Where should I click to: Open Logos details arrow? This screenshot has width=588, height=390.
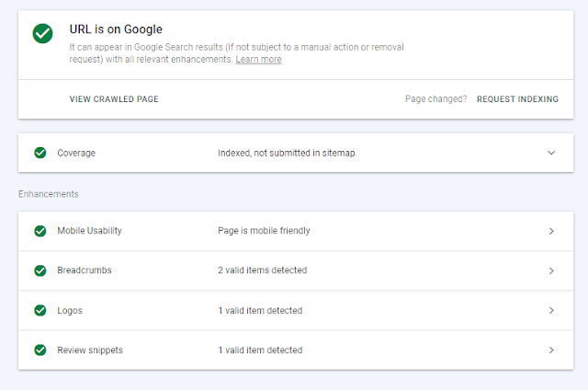551,310
